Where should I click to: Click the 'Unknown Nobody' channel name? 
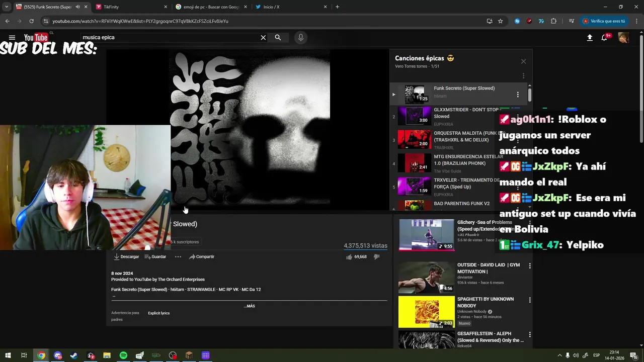(471, 312)
